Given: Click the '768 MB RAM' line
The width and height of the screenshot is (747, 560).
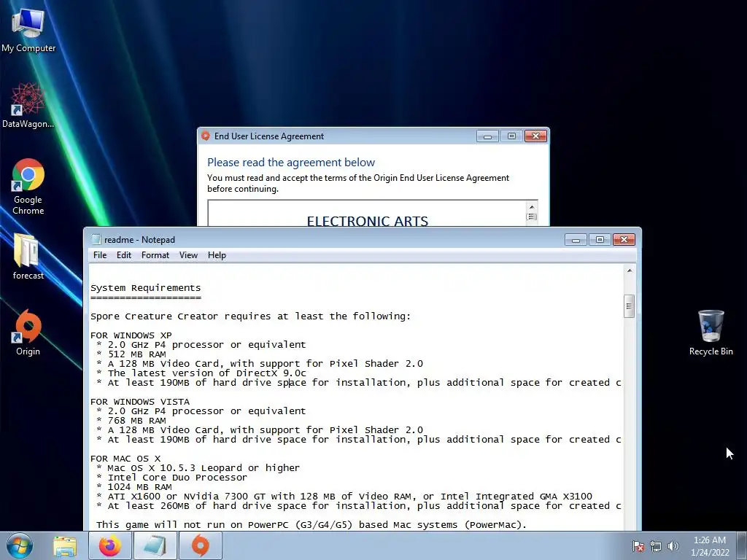Looking at the screenshot, I should (131, 421).
